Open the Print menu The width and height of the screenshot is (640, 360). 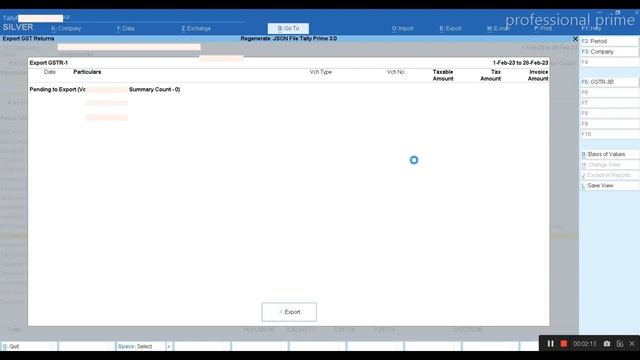pyautogui.click(x=543, y=29)
